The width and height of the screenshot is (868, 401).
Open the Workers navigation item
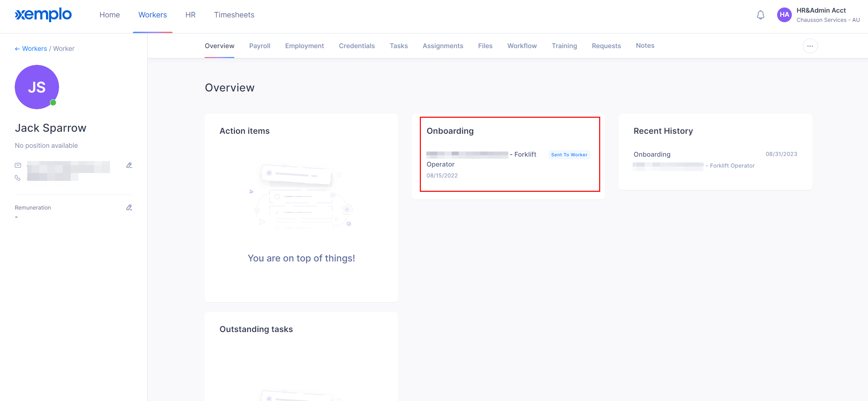tap(152, 15)
